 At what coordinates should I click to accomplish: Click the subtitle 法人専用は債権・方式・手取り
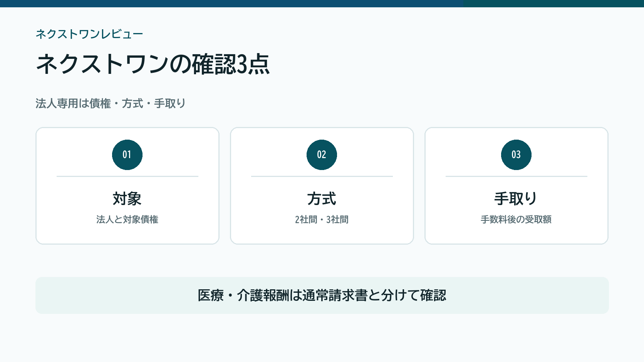[111, 103]
